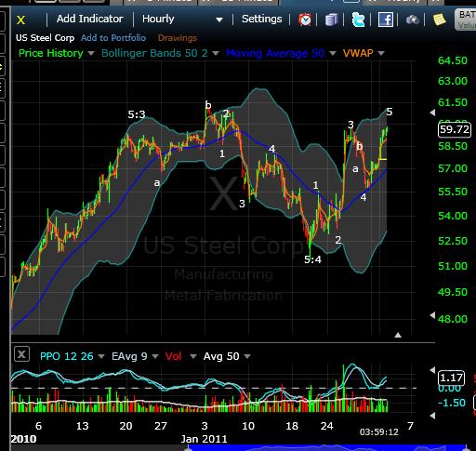The width and height of the screenshot is (476, 451).
Task: Expand the EAvg 9 dropdown
Action: click(155, 356)
